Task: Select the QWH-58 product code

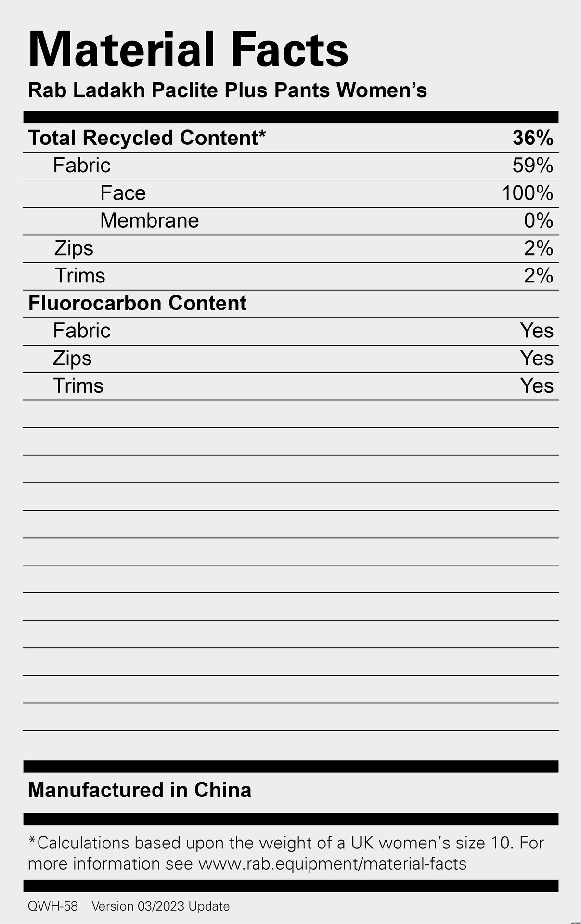Action: click(x=53, y=906)
